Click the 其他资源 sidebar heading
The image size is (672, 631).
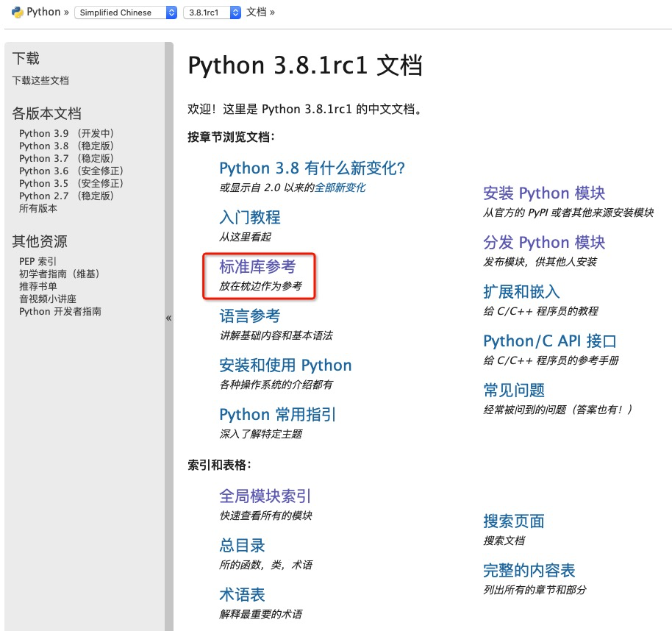pyautogui.click(x=40, y=241)
